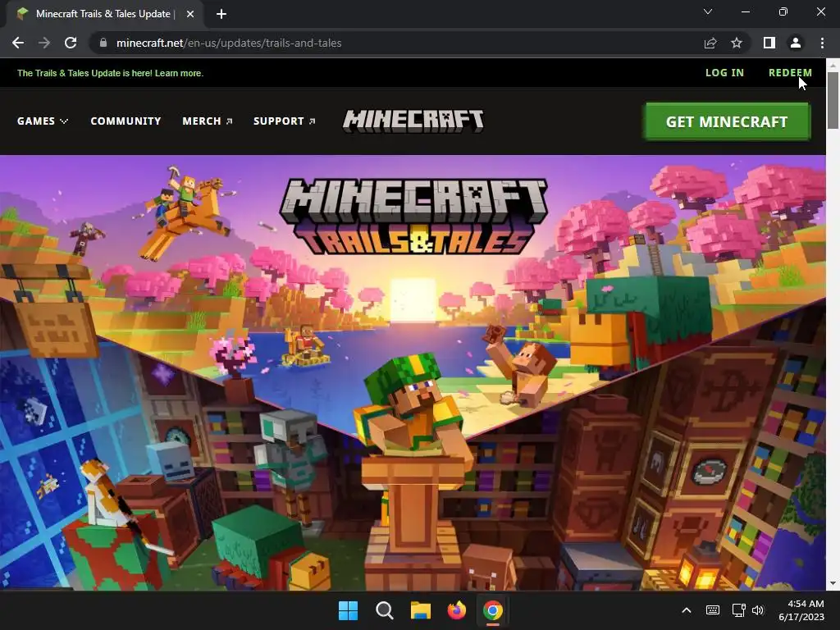Open the Chrome side panel
Screen dimensions: 840x630
coord(769,43)
